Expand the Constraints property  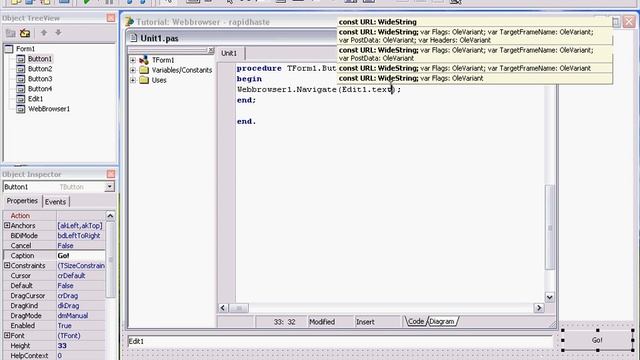point(7,265)
